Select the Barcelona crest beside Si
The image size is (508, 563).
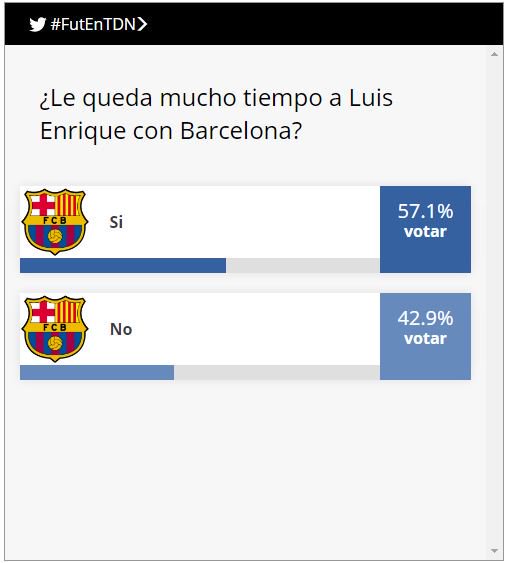coord(55,222)
